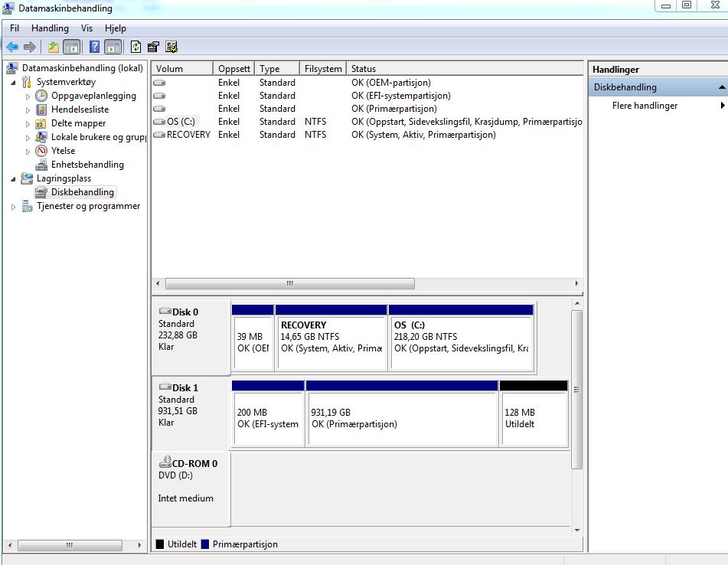728x565 pixels.
Task: Select the OS (C:) row in volume list
Action: pyautogui.click(x=367, y=122)
